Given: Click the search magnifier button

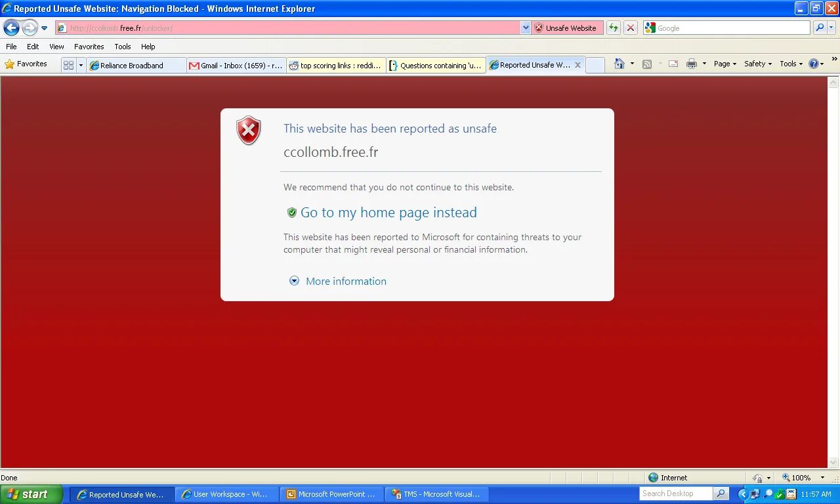Looking at the screenshot, I should (819, 28).
